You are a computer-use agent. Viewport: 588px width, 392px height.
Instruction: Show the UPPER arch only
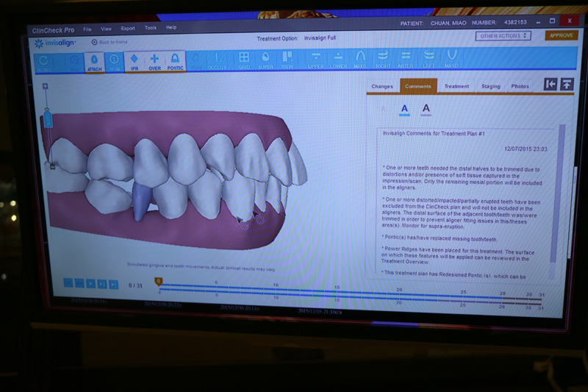tap(316, 60)
